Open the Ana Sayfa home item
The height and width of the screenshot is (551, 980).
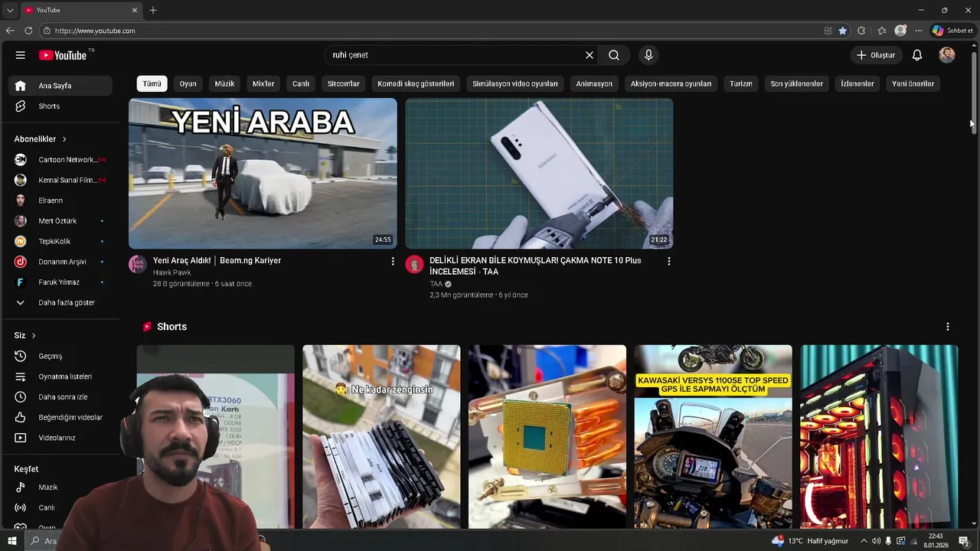tap(60, 86)
